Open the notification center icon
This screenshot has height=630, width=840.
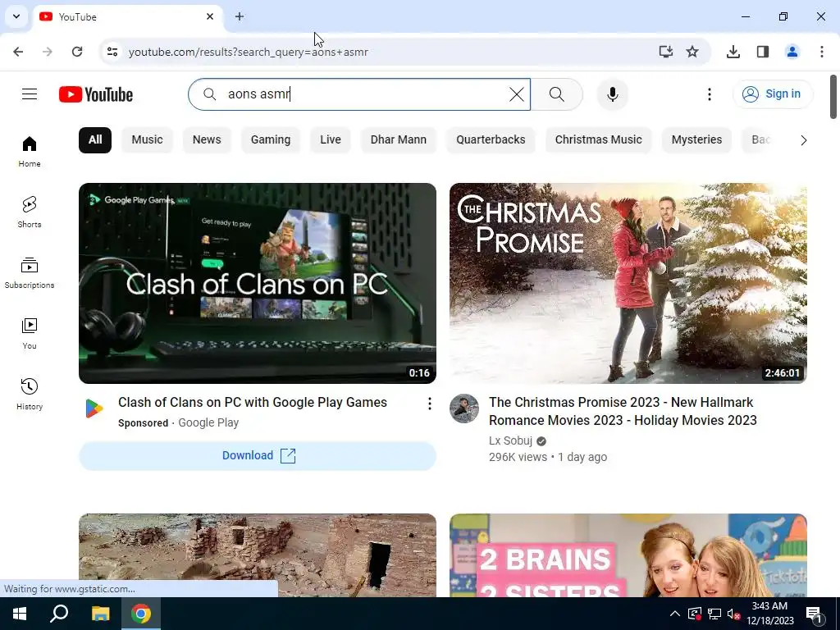coord(815,614)
